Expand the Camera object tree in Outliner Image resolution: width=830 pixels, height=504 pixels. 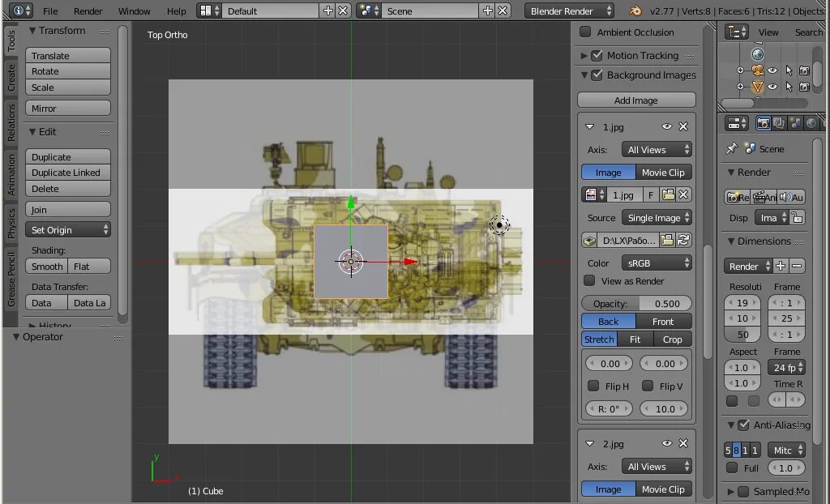coord(741,70)
